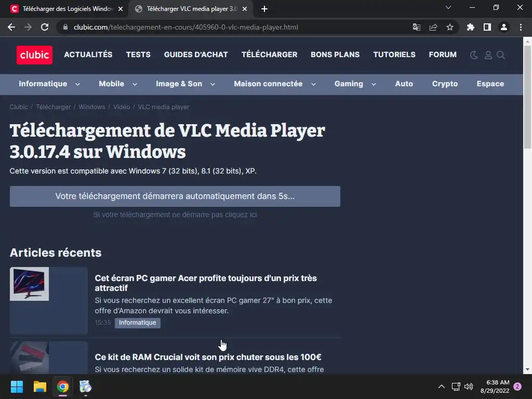The height and width of the screenshot is (399, 532).
Task: Open the TESTS menu item
Action: tap(138, 55)
